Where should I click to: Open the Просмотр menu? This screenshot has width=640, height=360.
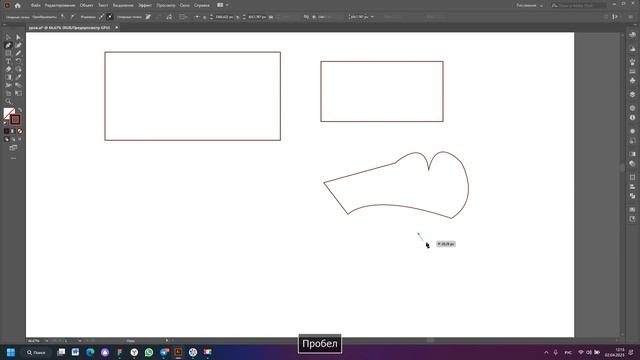pyautogui.click(x=166, y=5)
